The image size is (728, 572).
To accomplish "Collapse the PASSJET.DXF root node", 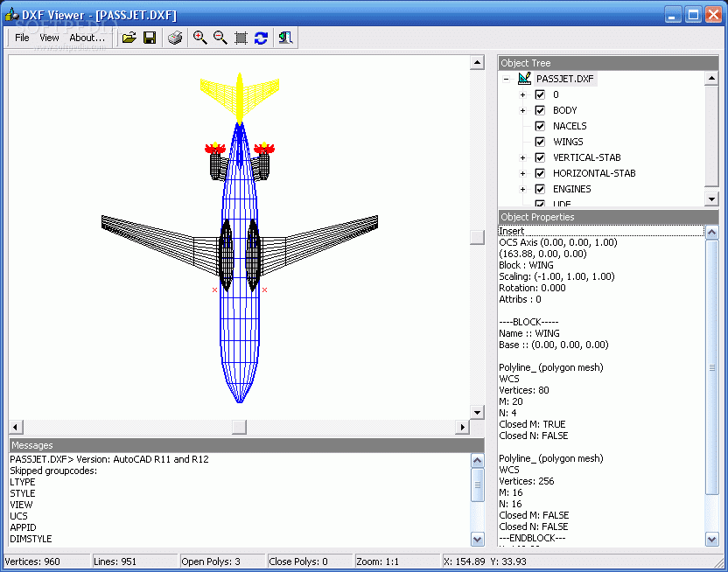I will 506,79.
